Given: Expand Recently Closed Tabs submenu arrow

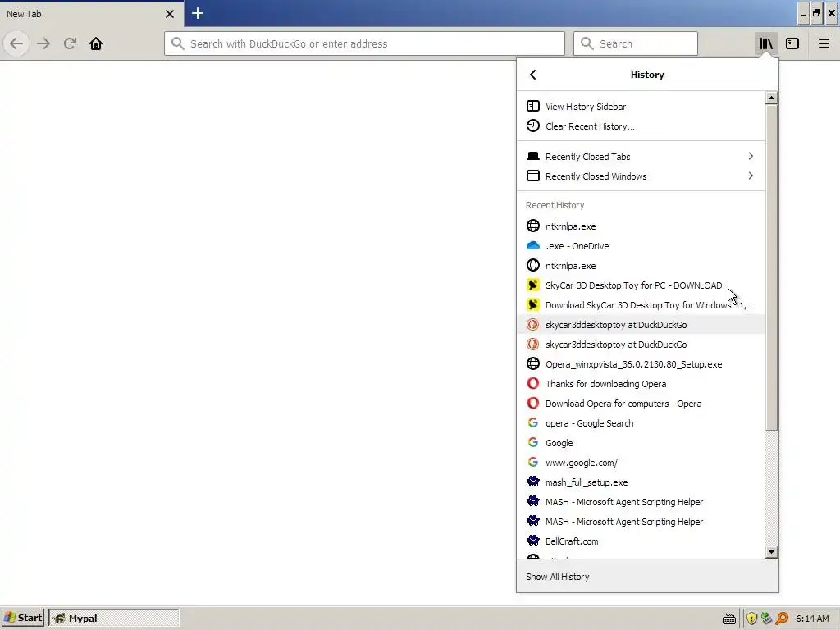Looking at the screenshot, I should pos(751,156).
